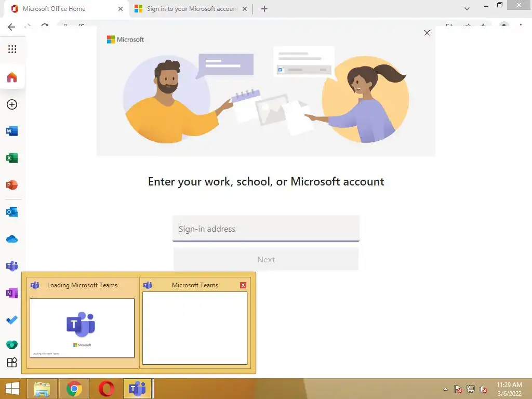The image size is (532, 399).
Task: Click the Microsoft logo in dialog
Action: (126, 39)
